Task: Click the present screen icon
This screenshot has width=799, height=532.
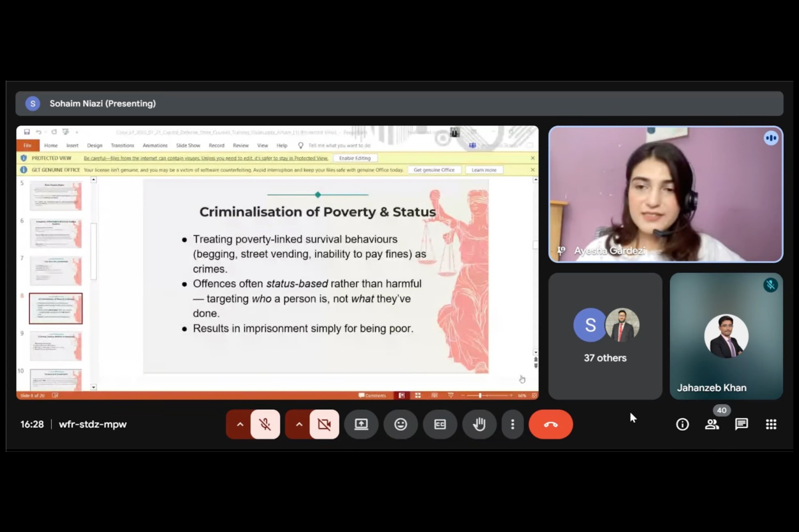Action: tap(361, 424)
